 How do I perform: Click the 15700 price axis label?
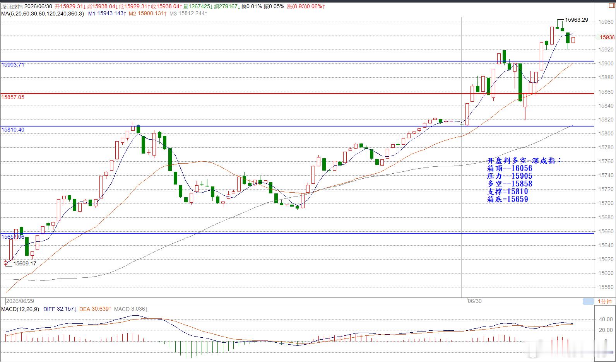(606, 203)
